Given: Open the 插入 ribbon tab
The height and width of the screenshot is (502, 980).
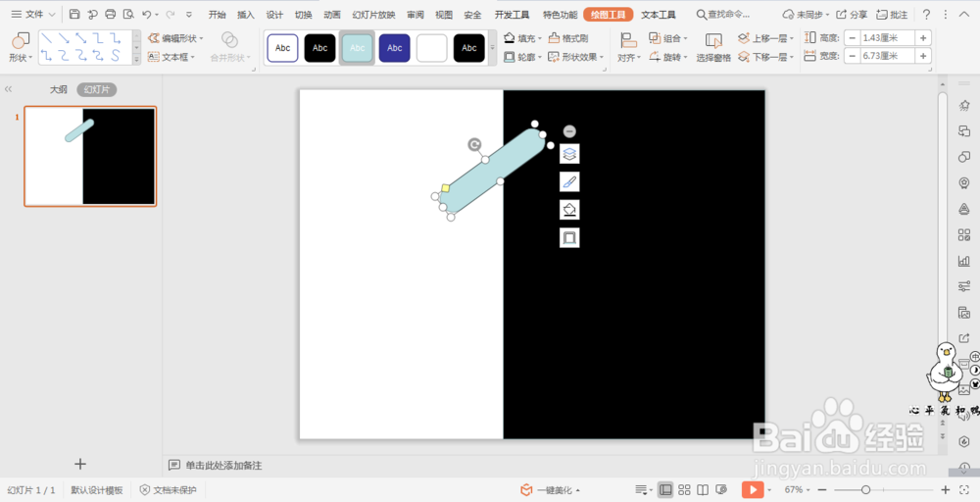Looking at the screenshot, I should 246,15.
